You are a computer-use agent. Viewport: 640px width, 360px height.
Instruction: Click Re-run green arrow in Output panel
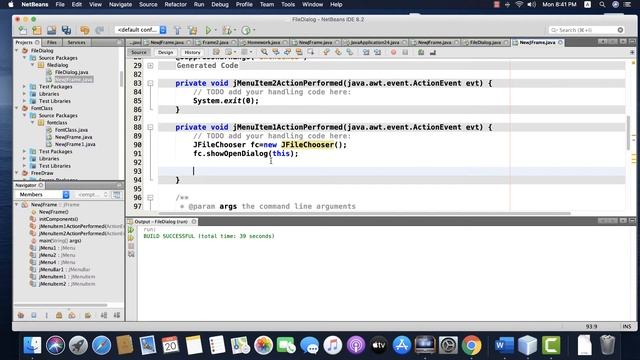(131, 230)
